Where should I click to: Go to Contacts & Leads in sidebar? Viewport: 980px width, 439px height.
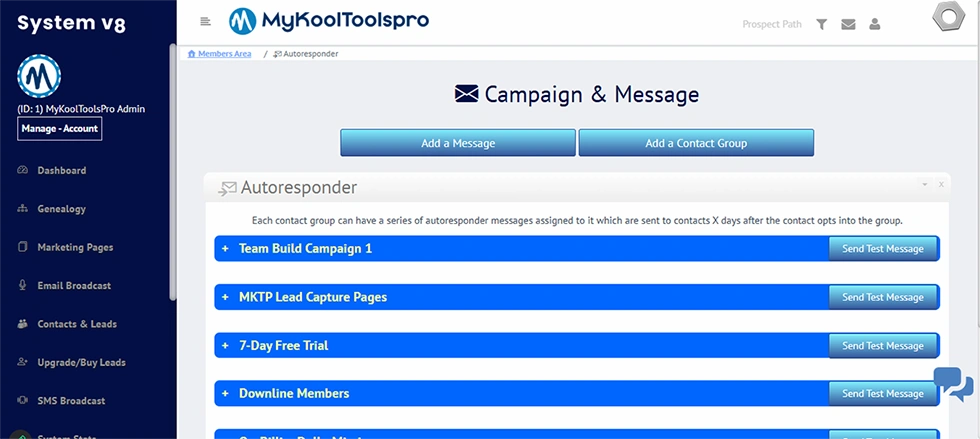[x=77, y=324]
